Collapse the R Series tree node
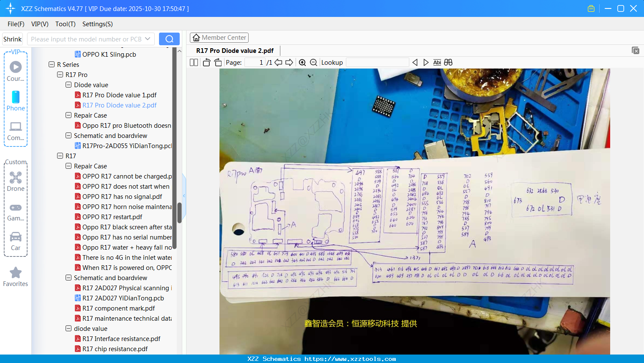The height and width of the screenshot is (363, 644). [50, 64]
